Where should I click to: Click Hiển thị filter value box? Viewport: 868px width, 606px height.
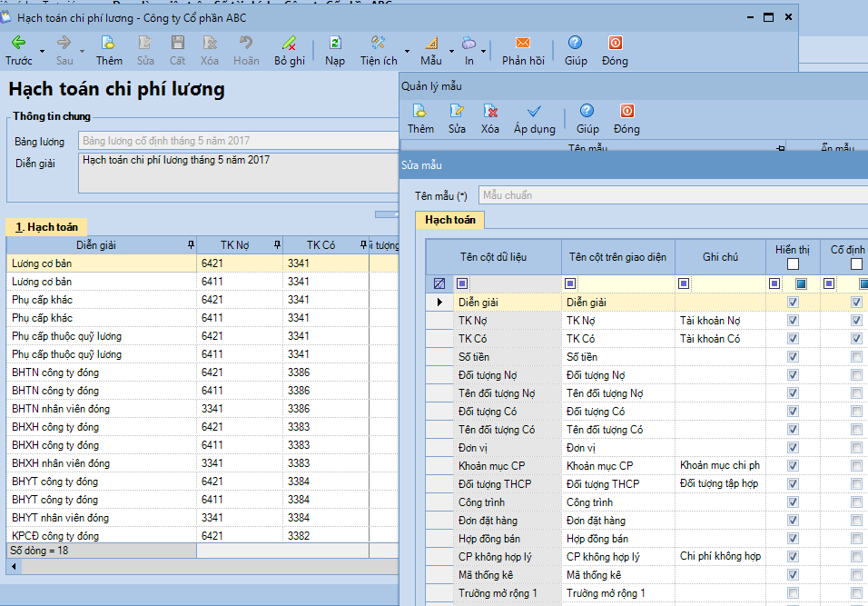[801, 283]
